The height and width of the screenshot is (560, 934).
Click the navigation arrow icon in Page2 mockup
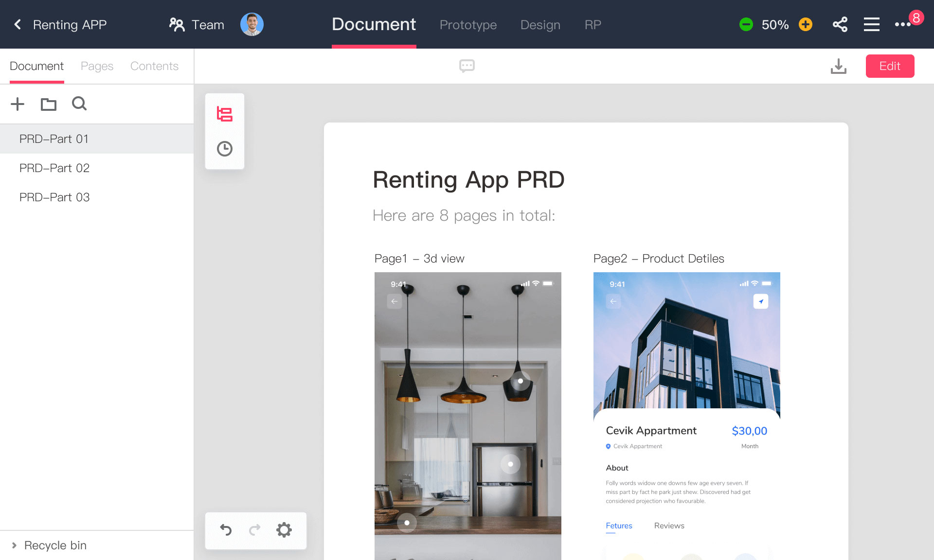[761, 301]
